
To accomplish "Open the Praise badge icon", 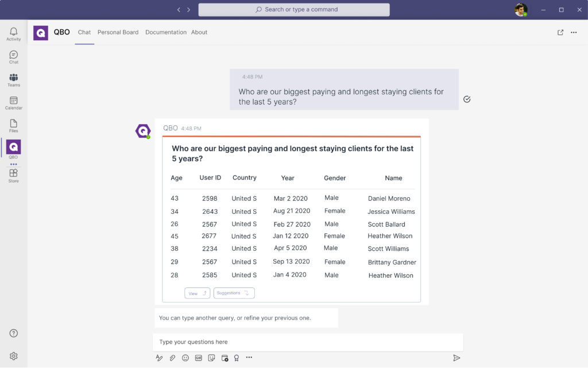I will tap(237, 358).
